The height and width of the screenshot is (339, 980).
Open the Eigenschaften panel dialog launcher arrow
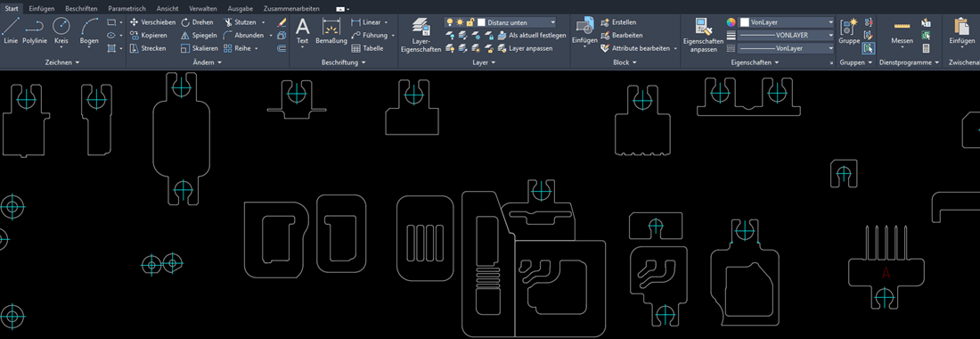(x=831, y=63)
